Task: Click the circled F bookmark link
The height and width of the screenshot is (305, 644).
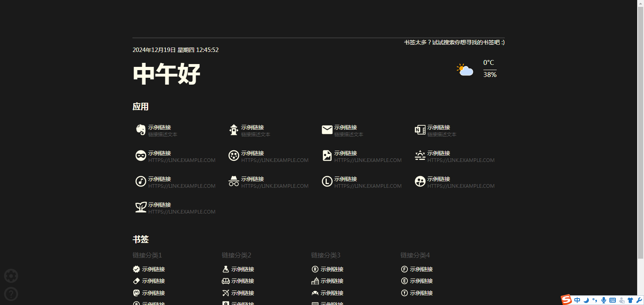Action: click(x=405, y=269)
